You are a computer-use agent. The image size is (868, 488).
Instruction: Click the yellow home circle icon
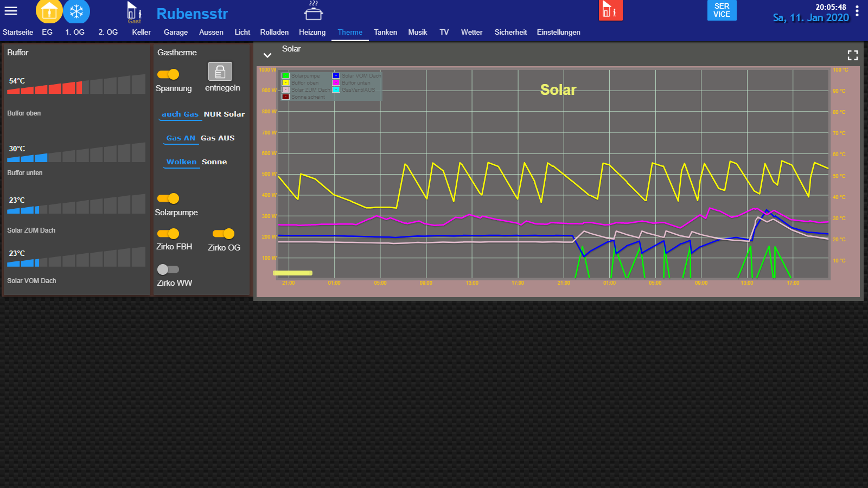49,11
